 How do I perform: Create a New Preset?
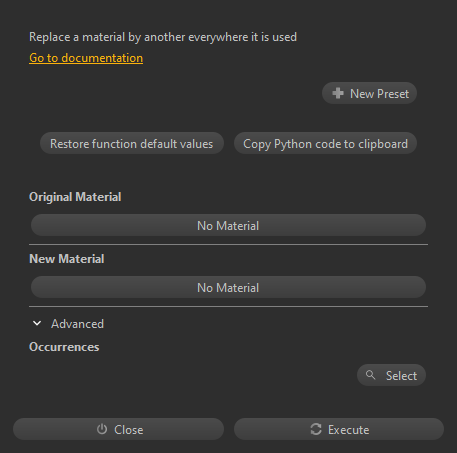(369, 93)
